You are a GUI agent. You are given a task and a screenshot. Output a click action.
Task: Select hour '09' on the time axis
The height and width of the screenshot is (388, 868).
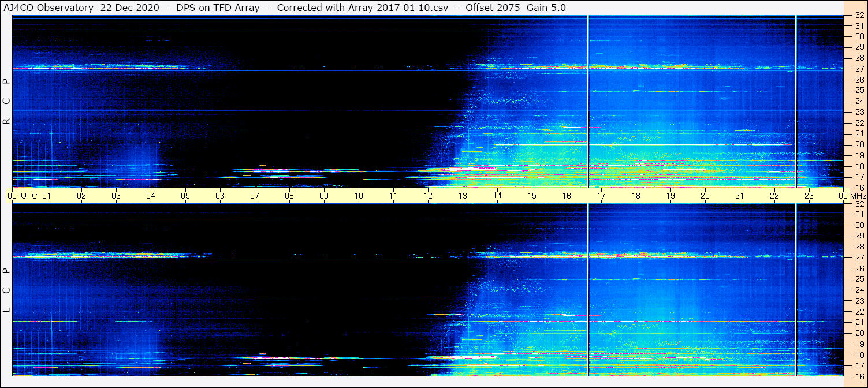coord(324,196)
